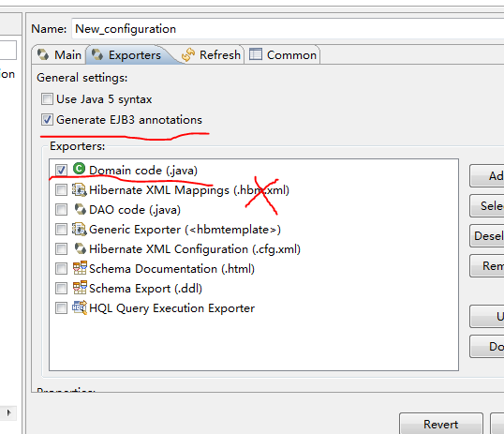The image size is (504, 434).
Task: Click the DAO code exporter icon
Action: pyautogui.click(x=80, y=209)
